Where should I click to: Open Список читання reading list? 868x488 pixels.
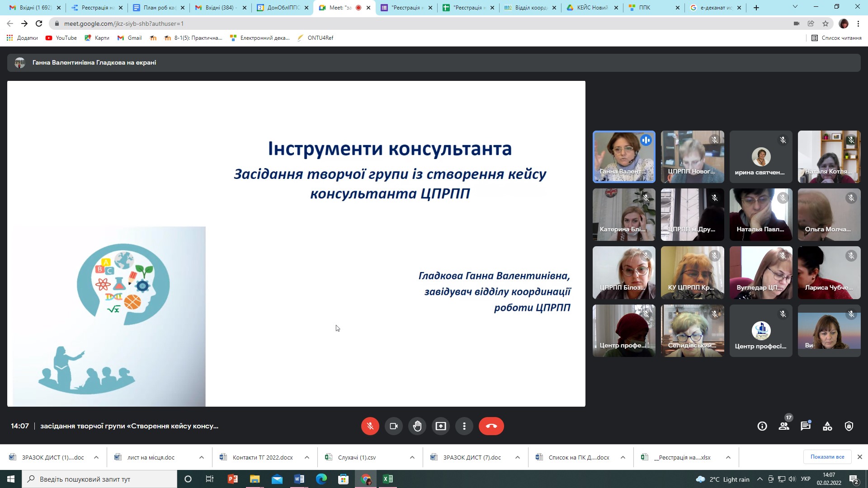[836, 38]
